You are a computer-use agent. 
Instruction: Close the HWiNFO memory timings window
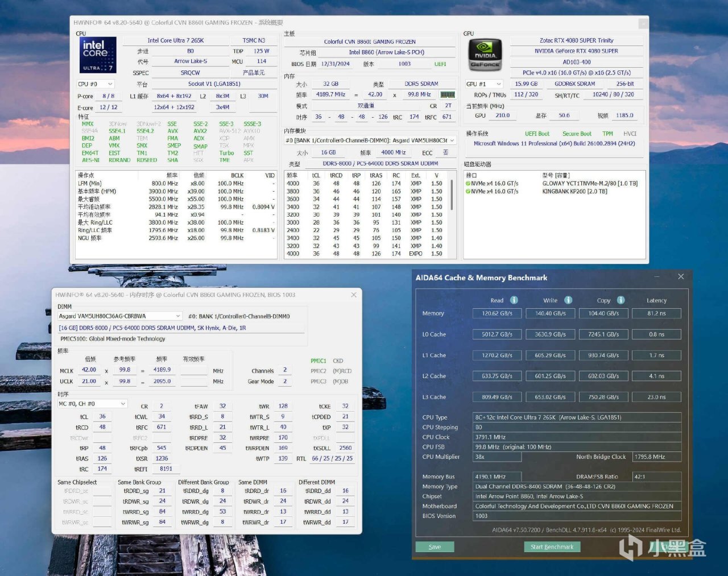(354, 295)
